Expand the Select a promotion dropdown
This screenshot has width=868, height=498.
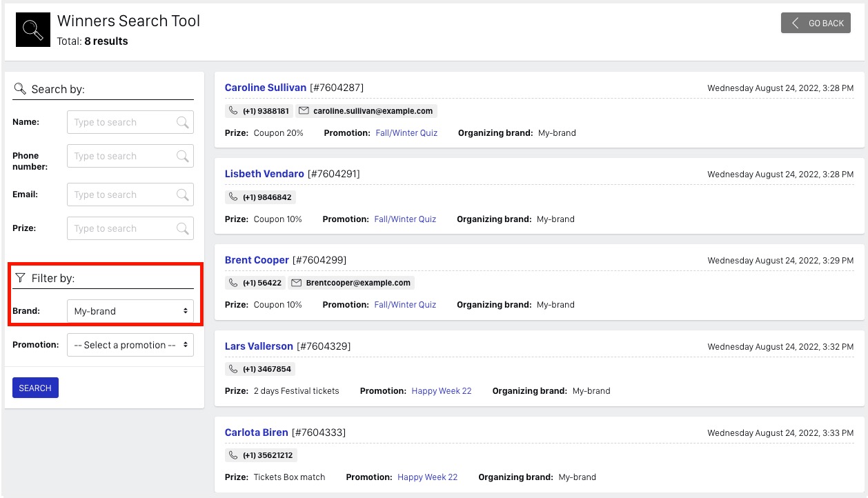click(130, 345)
